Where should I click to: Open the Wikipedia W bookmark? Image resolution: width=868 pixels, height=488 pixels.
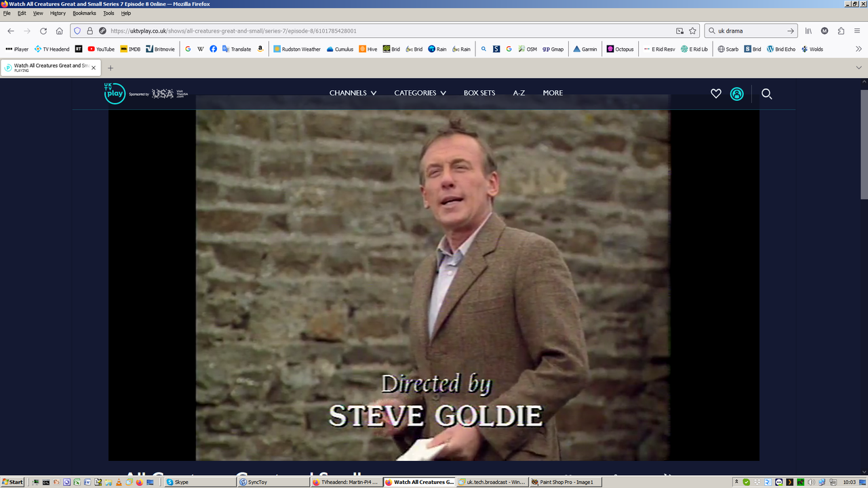(201, 49)
